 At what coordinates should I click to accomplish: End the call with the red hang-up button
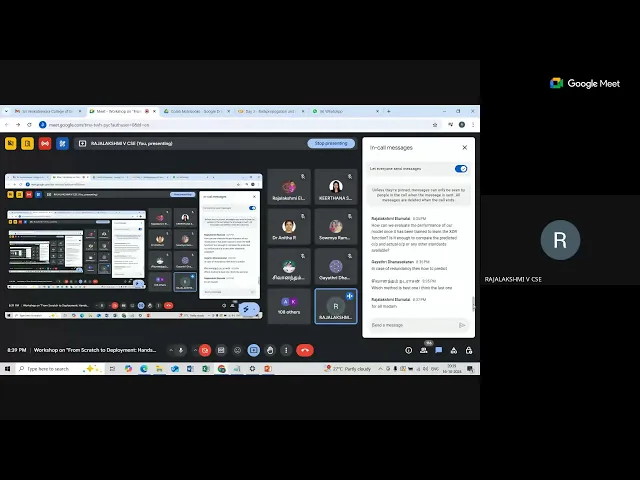[x=304, y=350]
